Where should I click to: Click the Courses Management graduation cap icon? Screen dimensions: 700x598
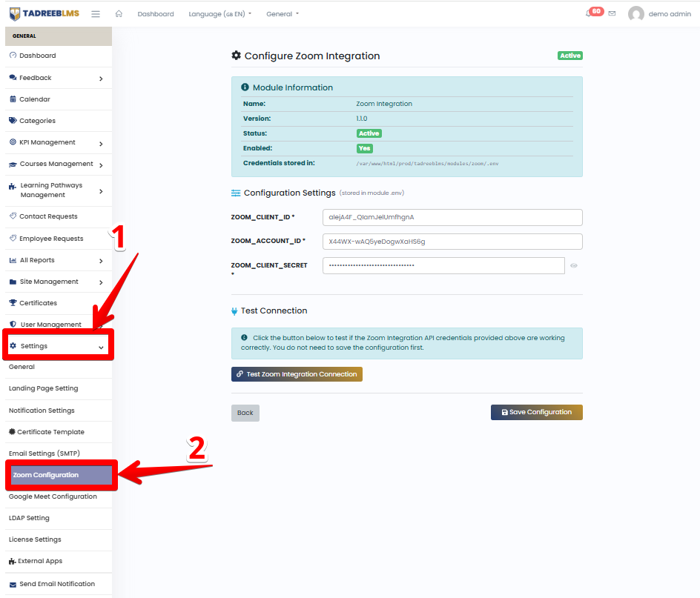(13, 165)
